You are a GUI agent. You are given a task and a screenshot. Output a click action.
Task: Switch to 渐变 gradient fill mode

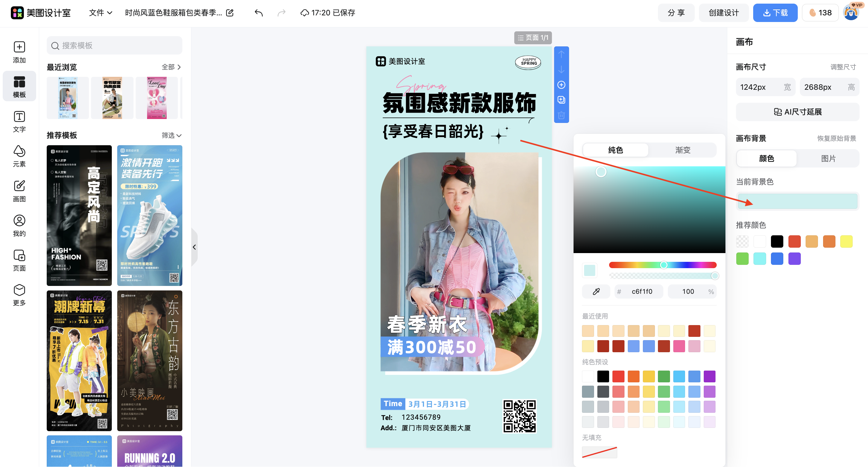click(683, 150)
